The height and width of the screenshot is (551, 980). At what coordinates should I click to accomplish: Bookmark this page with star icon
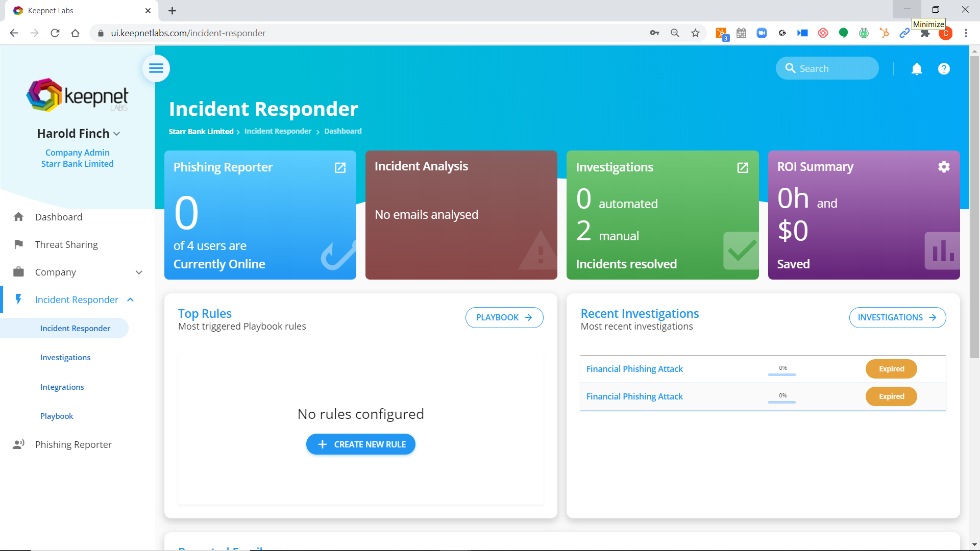click(695, 33)
